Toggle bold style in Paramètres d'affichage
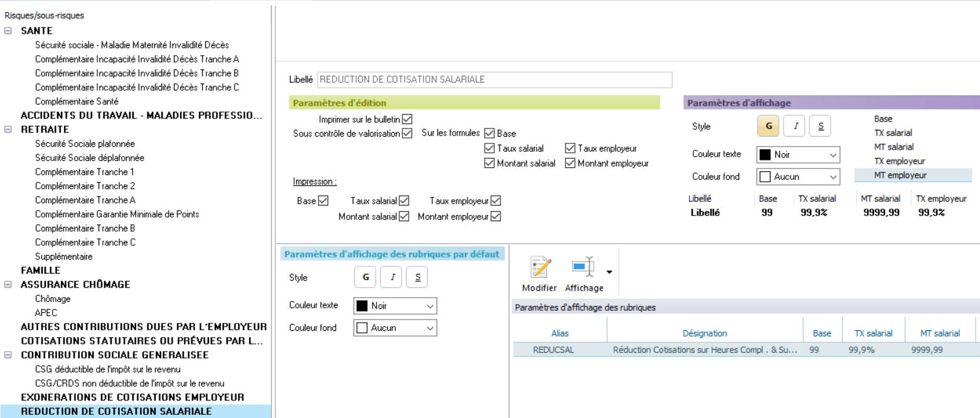 pos(769,126)
